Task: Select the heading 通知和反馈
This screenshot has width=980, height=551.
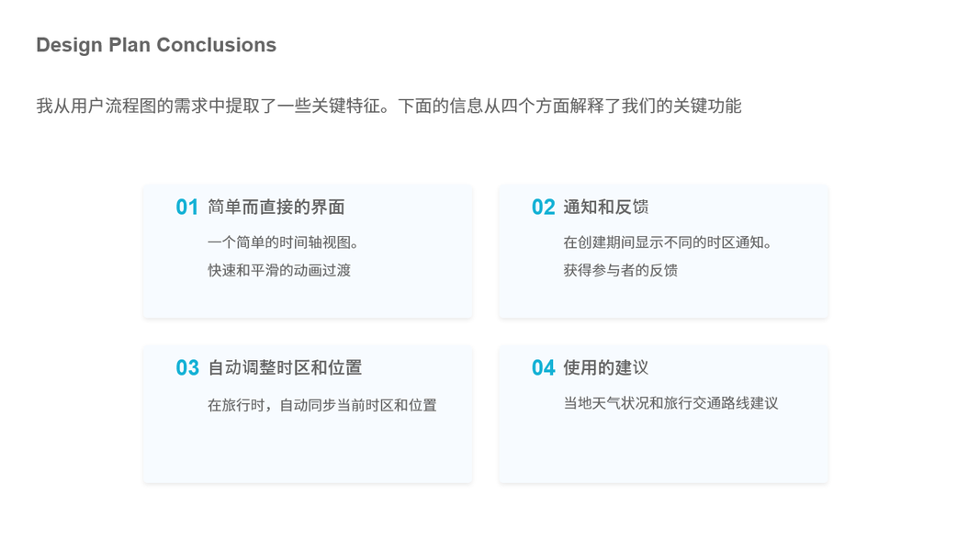Action: pyautogui.click(x=606, y=208)
